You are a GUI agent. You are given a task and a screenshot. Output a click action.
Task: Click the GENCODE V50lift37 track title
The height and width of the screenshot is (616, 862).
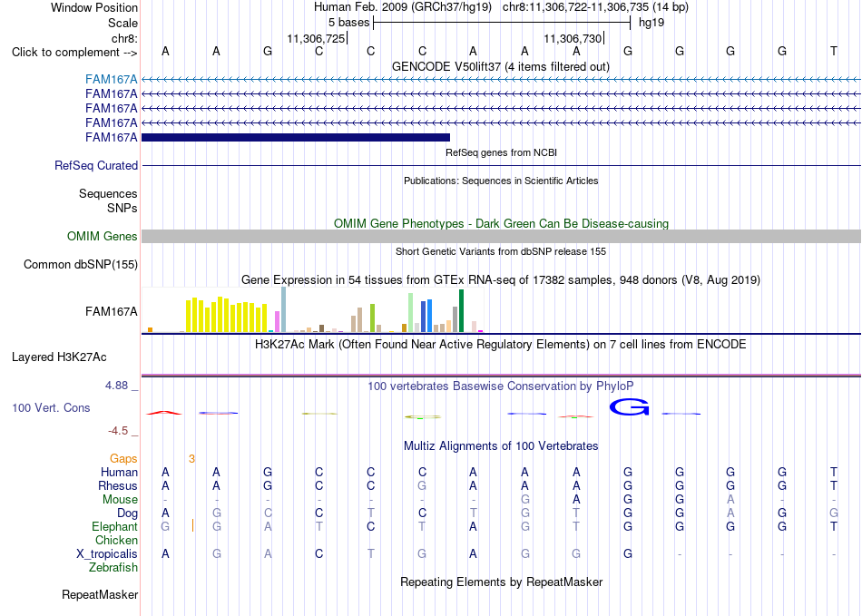[500, 66]
